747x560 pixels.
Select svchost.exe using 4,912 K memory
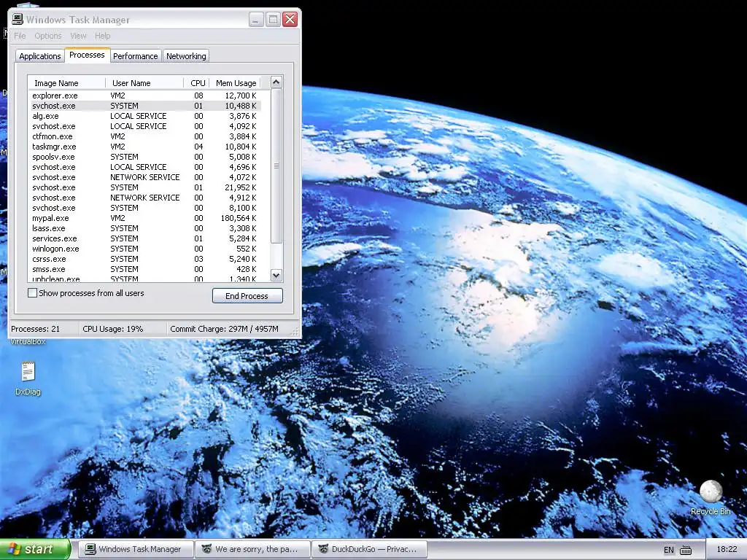[x=144, y=198]
